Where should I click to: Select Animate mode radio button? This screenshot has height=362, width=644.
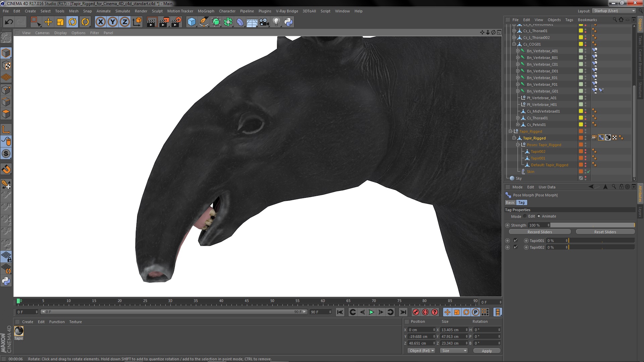(x=539, y=216)
